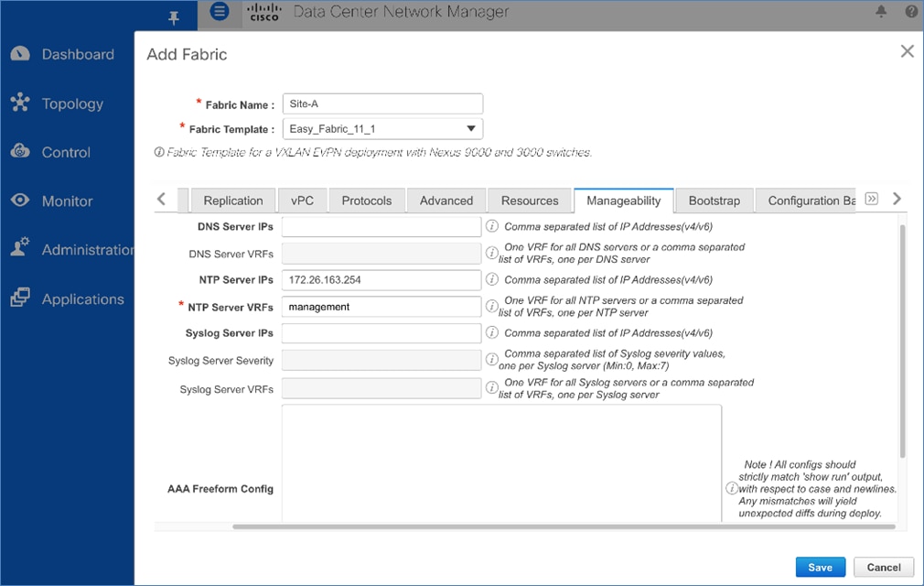
Task: Focus the Fabric Name field
Action: pos(383,103)
